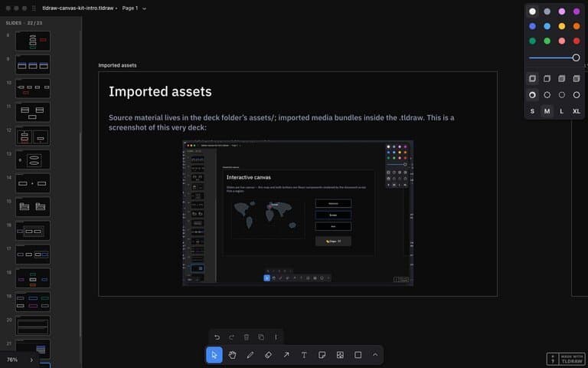Open the Page 1 dropdown
The image size is (588, 368).
(134, 8)
